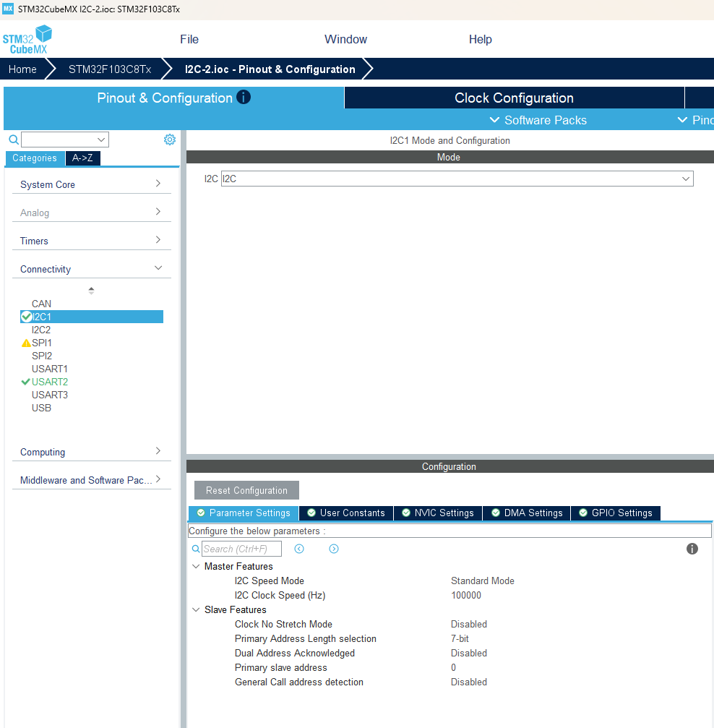The image size is (714, 728).
Task: Click Standard Mode speed value
Action: (x=482, y=581)
